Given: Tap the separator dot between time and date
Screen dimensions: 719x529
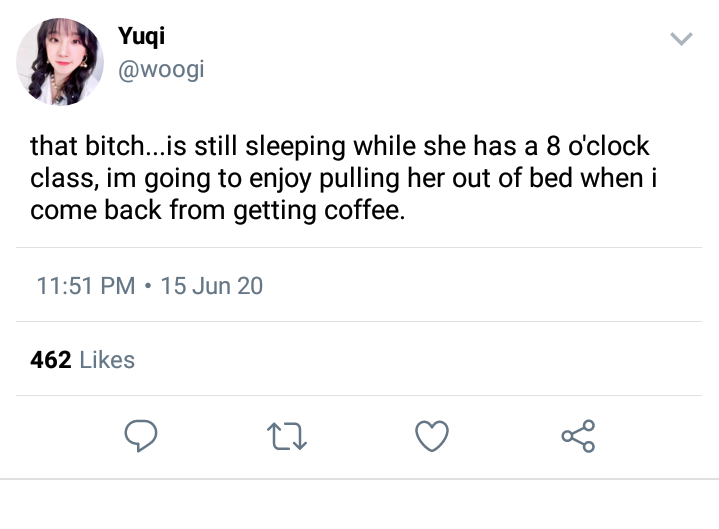Looking at the screenshot, I should click(x=147, y=286).
